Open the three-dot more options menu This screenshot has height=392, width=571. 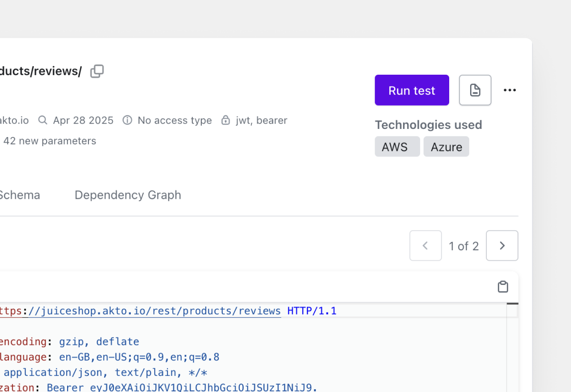click(510, 90)
